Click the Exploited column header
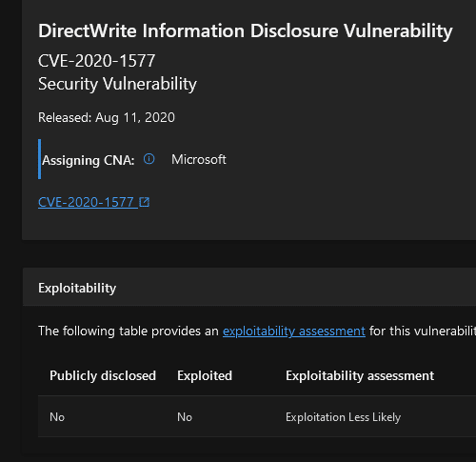 pyautogui.click(x=205, y=375)
